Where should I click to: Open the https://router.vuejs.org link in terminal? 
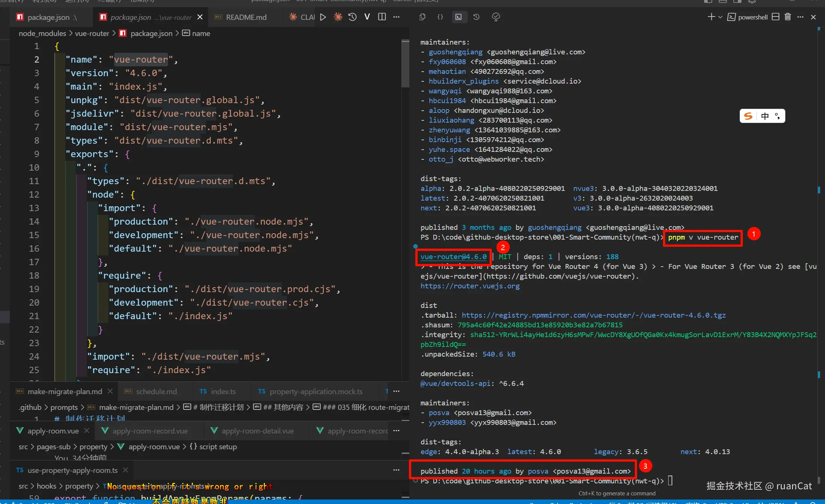coord(470,286)
